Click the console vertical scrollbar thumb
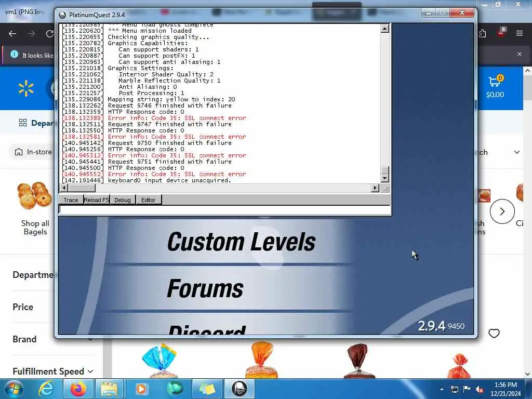 pyautogui.click(x=385, y=170)
